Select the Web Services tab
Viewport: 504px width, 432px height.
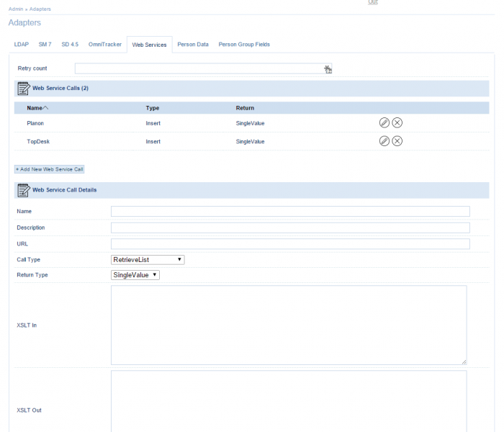(x=149, y=45)
